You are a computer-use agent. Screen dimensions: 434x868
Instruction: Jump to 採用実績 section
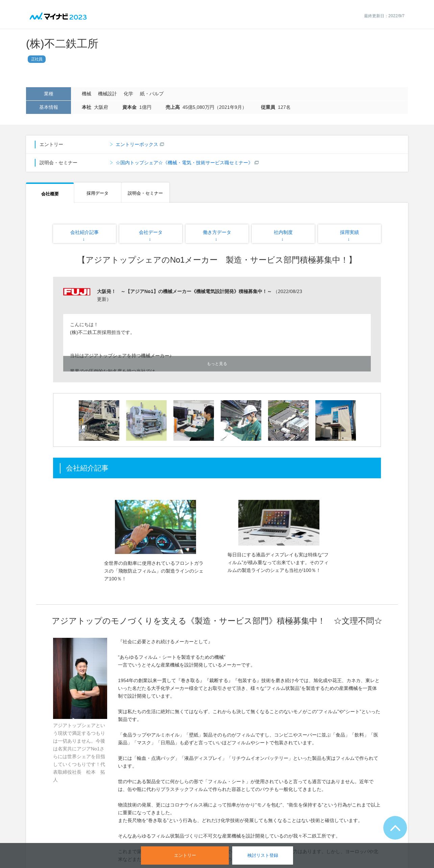[x=349, y=234]
